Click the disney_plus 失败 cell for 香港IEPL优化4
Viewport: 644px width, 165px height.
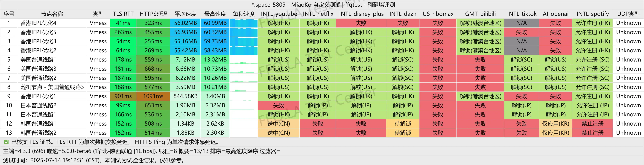(x=361, y=23)
